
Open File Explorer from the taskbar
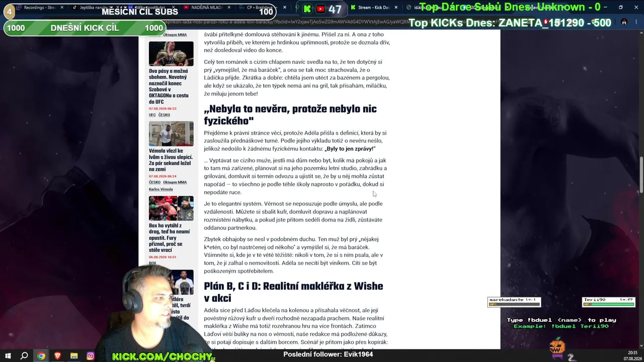pyautogui.click(x=74, y=356)
